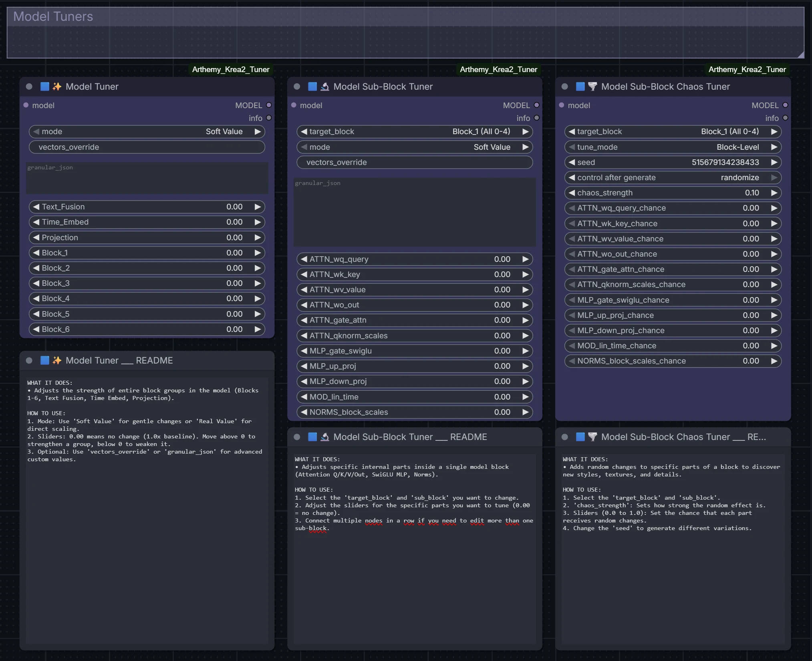The height and width of the screenshot is (661, 812).
Task: Decrease ATTN_wq_query value with left arrow
Action: [304, 259]
